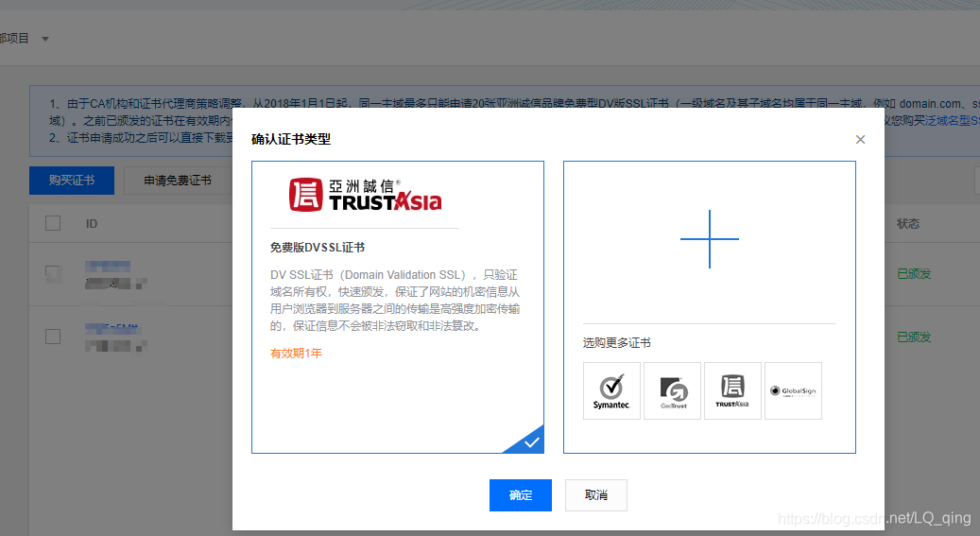Click 已颁发 status of second certificate row
980x536 pixels.
click(x=914, y=337)
